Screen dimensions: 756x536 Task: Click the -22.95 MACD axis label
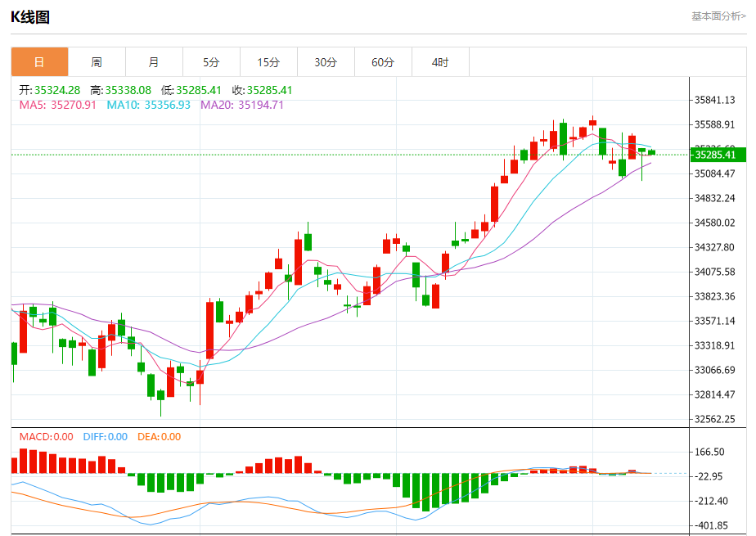click(709, 477)
